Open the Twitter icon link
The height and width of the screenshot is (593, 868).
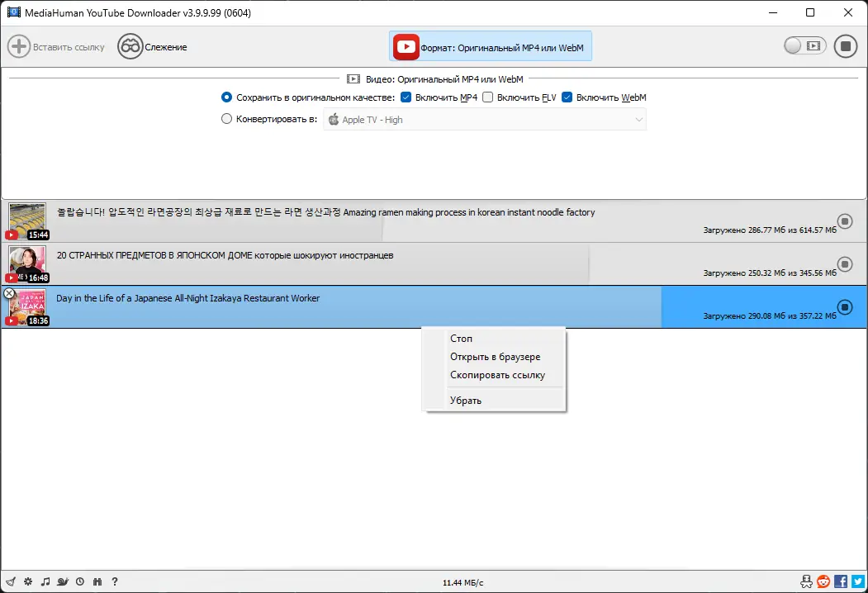tap(858, 581)
